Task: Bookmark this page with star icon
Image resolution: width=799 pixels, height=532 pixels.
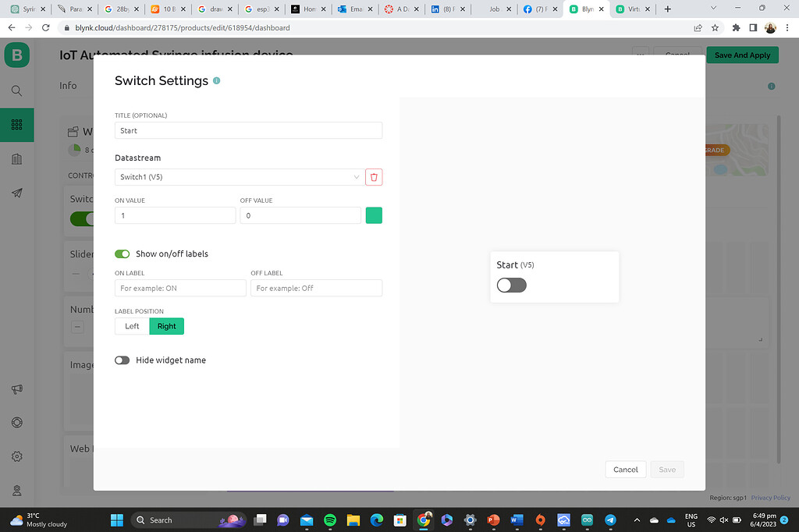Action: (715, 28)
